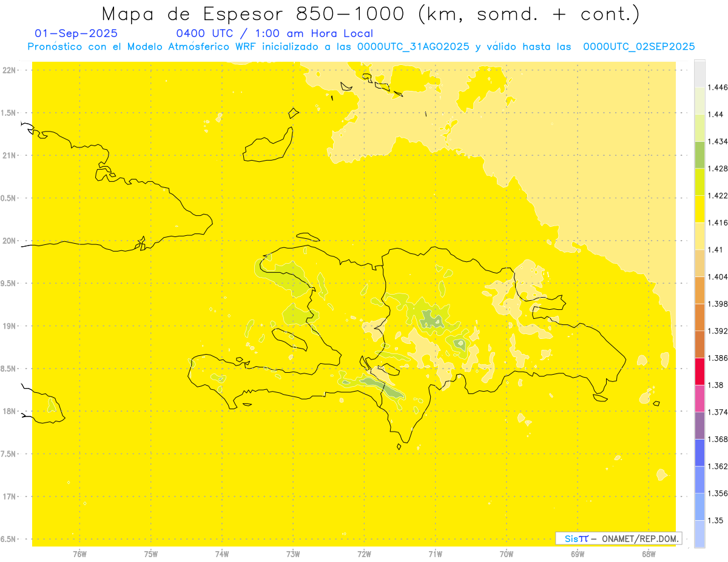
Task: Pick the dark blue legend swatch between 1.362 and 1.368
Action: (x=699, y=452)
